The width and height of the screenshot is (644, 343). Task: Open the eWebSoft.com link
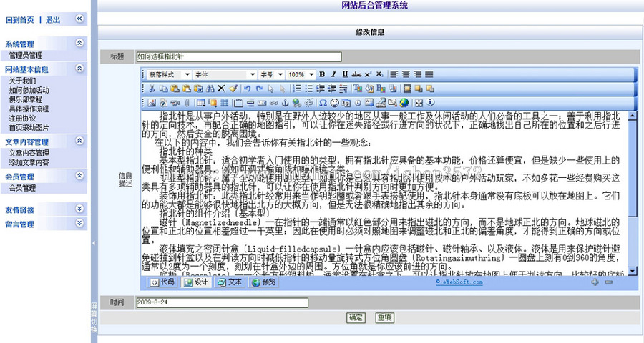coord(459,282)
